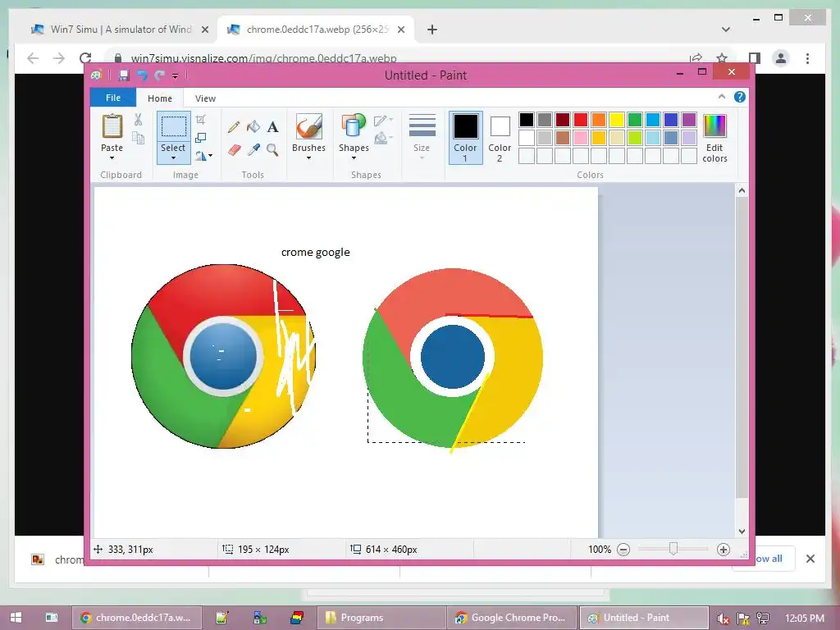
Task: Click the Cut scissors icon
Action: point(138,120)
